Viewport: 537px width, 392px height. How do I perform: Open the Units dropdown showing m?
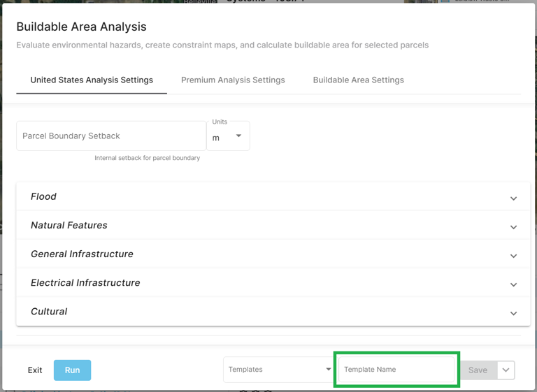point(228,136)
